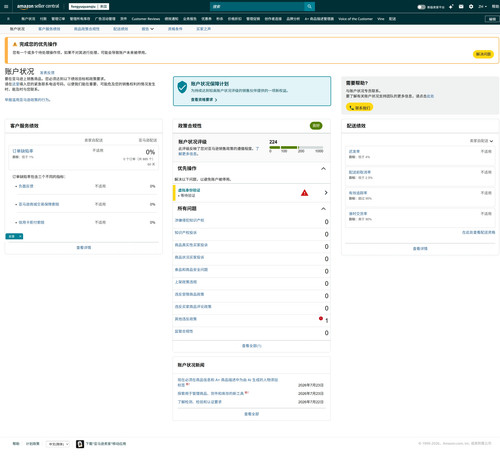Open the footer language selector
Image resolution: width=500 pixels, height=459 pixels.
pos(58,444)
